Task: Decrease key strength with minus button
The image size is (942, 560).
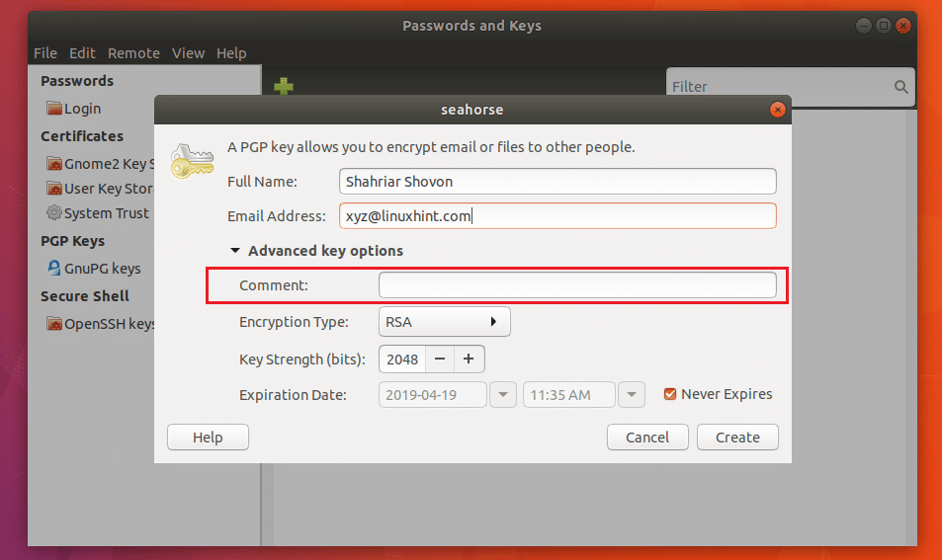Action: (440, 359)
